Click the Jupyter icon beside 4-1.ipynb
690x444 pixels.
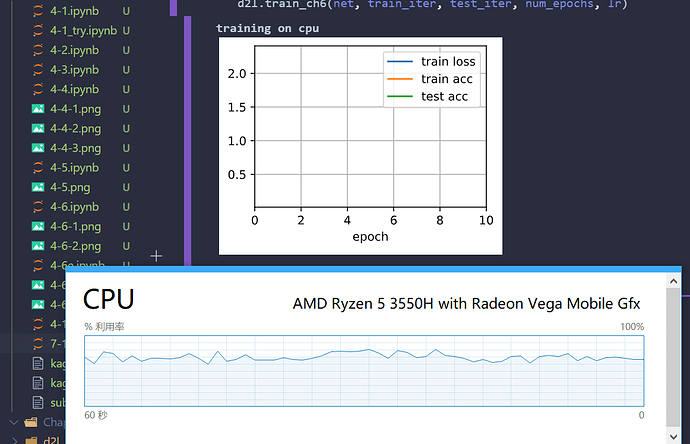(38, 12)
